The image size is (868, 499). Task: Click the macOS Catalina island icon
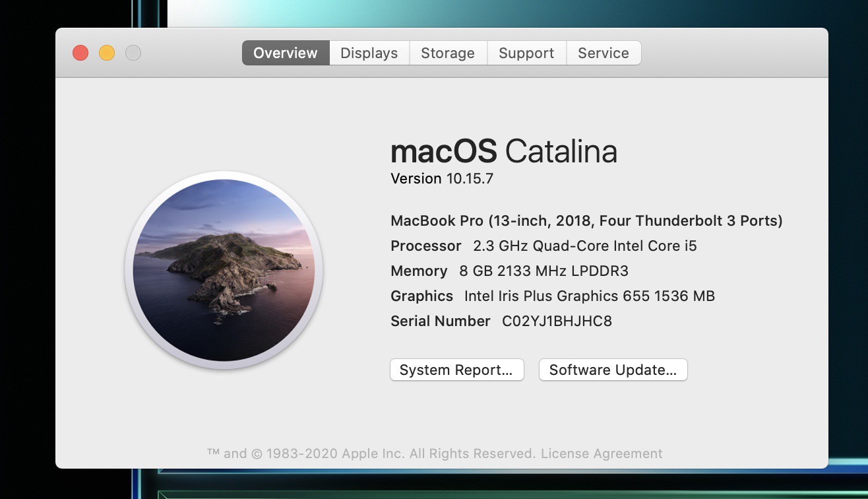pyautogui.click(x=224, y=270)
